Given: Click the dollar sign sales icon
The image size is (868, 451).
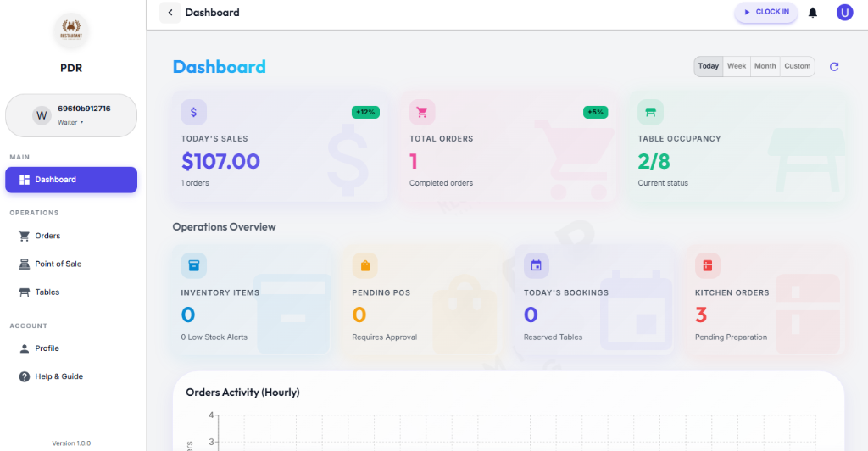Looking at the screenshot, I should click(193, 112).
